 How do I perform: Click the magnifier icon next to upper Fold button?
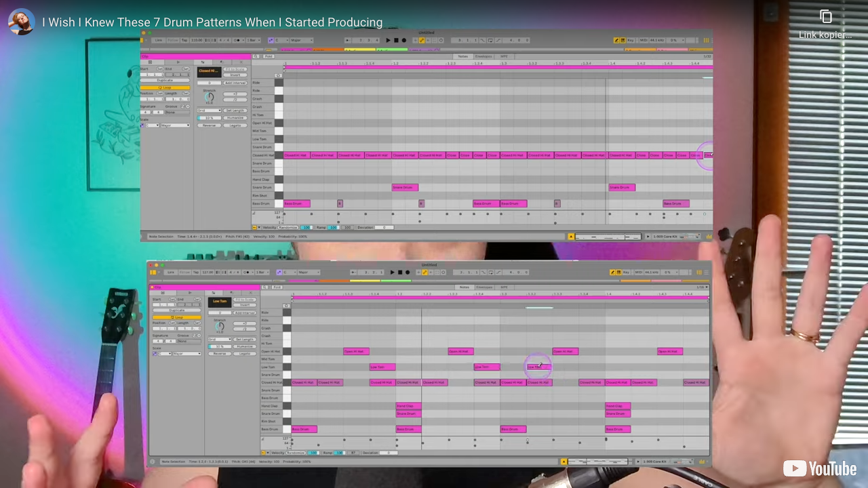tap(256, 56)
